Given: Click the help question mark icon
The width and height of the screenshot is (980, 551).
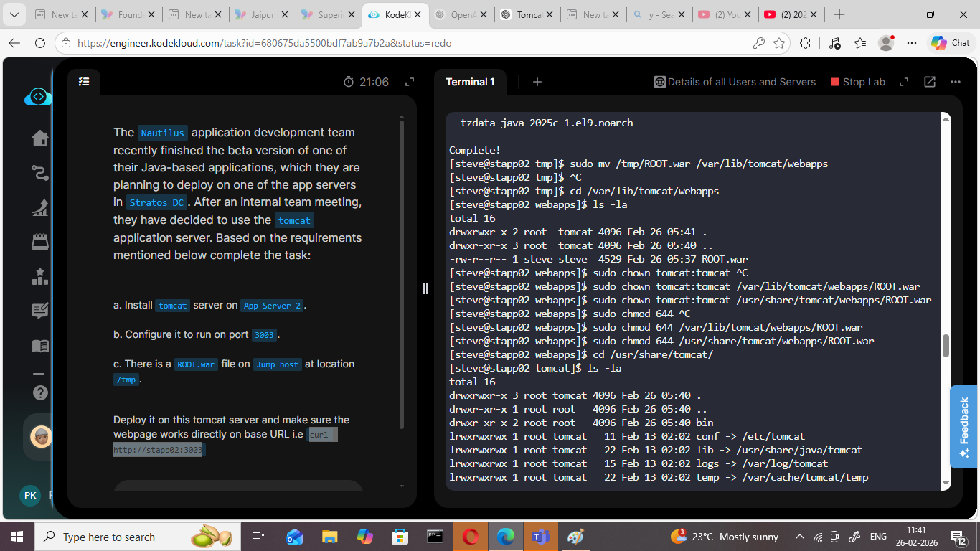Looking at the screenshot, I should 40,392.
